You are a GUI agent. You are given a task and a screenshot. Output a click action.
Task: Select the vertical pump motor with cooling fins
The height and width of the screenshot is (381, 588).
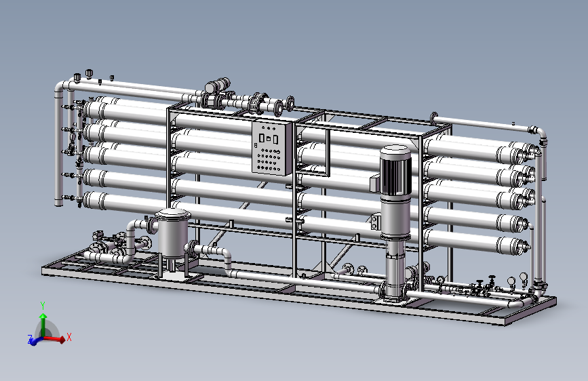pyautogui.click(x=395, y=171)
